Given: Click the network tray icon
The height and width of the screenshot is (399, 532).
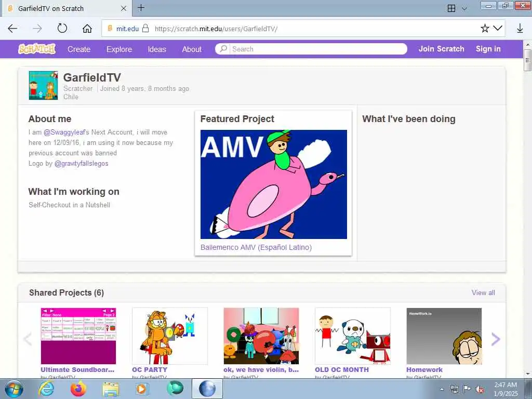Looking at the screenshot, I should click(454, 389).
